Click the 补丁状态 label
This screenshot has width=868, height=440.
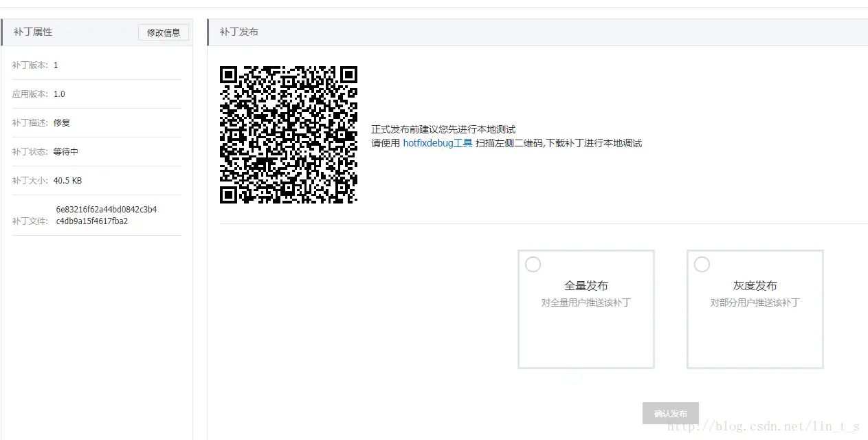(30, 152)
